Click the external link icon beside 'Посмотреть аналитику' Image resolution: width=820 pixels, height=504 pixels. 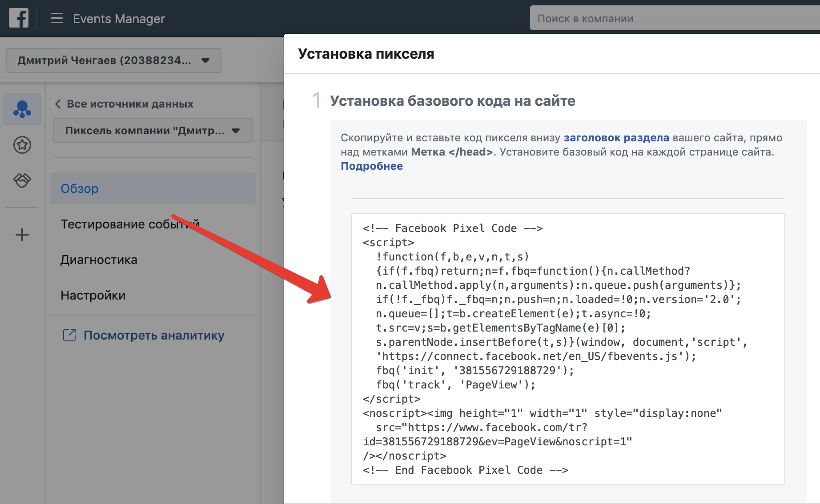(69, 335)
